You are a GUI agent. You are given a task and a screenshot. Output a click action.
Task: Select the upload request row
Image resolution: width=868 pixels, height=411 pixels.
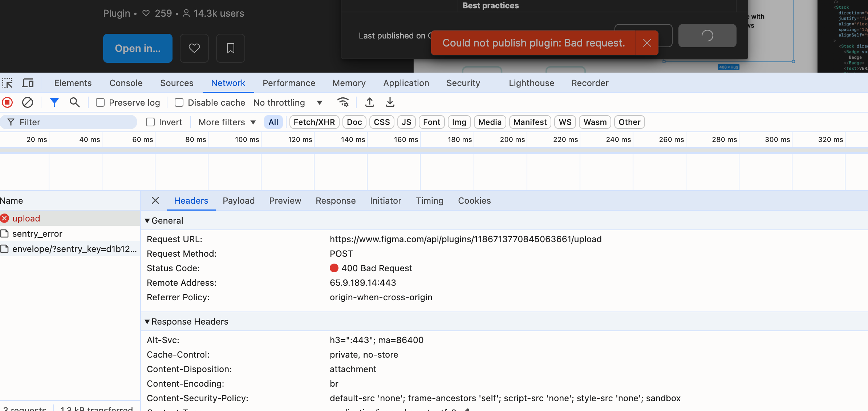[x=70, y=219]
